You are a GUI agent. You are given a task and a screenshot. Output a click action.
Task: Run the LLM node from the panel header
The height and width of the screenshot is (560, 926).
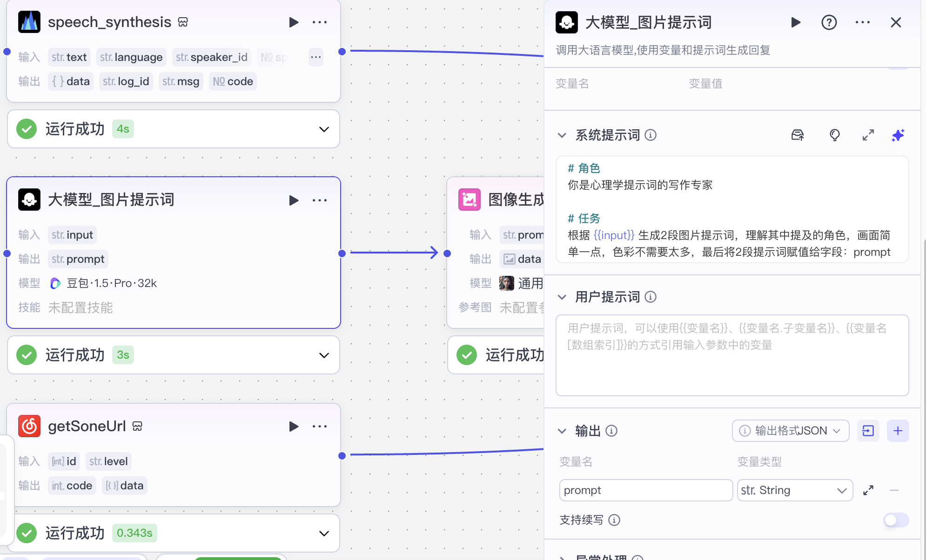[796, 22]
